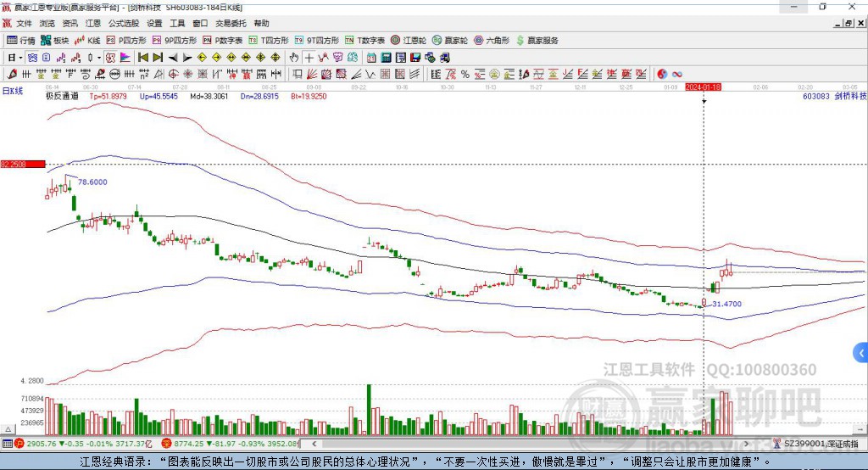868x470 pixels.
Task: Click the black right arrow icon
Action: [x=187, y=58]
